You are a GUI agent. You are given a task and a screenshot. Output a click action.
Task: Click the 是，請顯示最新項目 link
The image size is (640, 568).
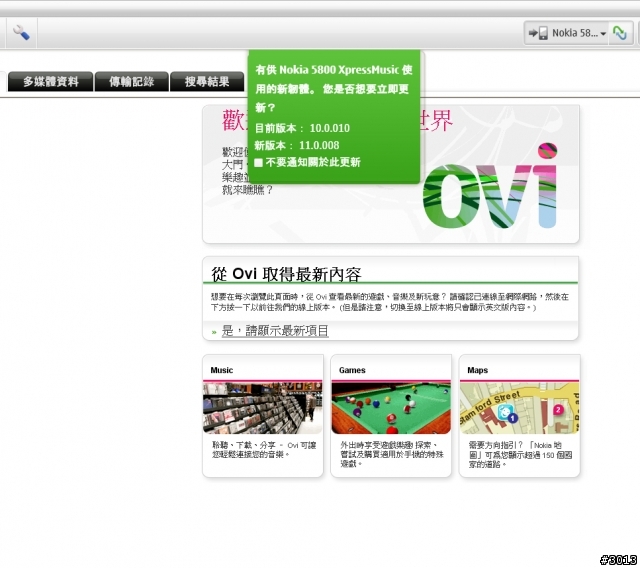point(275,331)
